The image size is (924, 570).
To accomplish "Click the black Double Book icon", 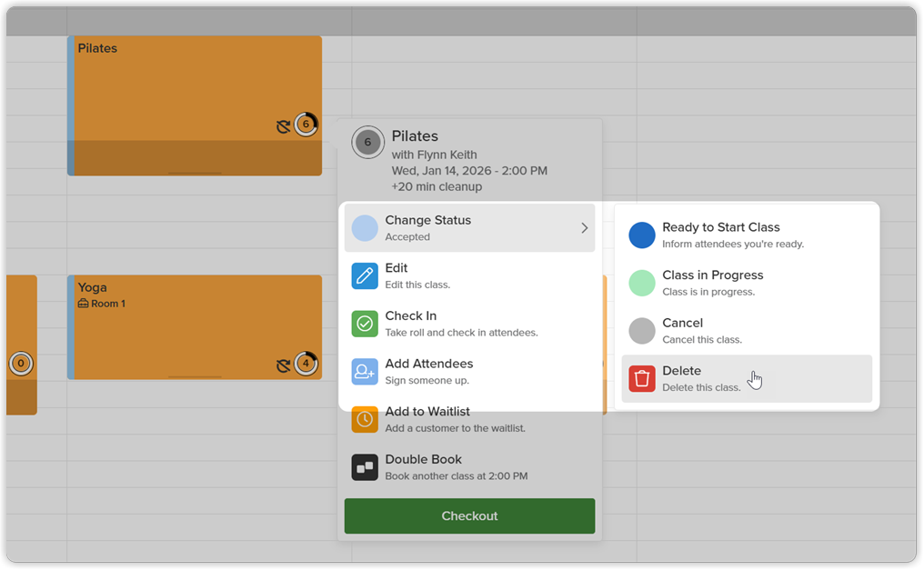I will click(x=365, y=467).
